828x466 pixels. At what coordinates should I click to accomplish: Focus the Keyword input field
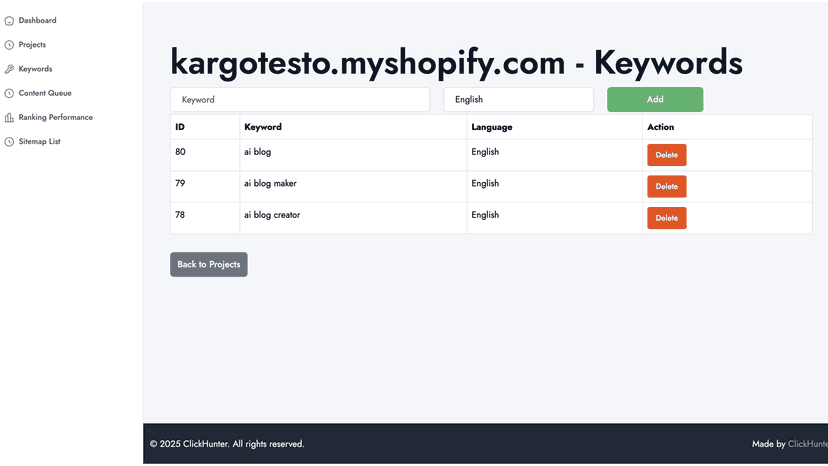300,99
